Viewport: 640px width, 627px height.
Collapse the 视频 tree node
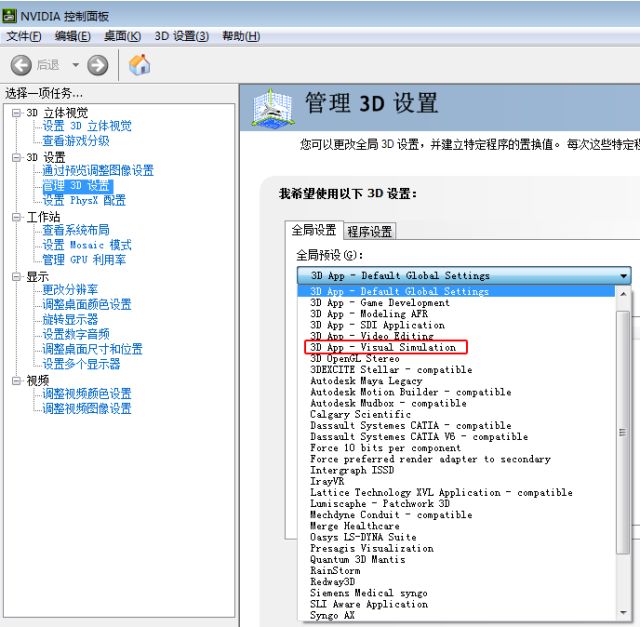pyautogui.click(x=16, y=380)
